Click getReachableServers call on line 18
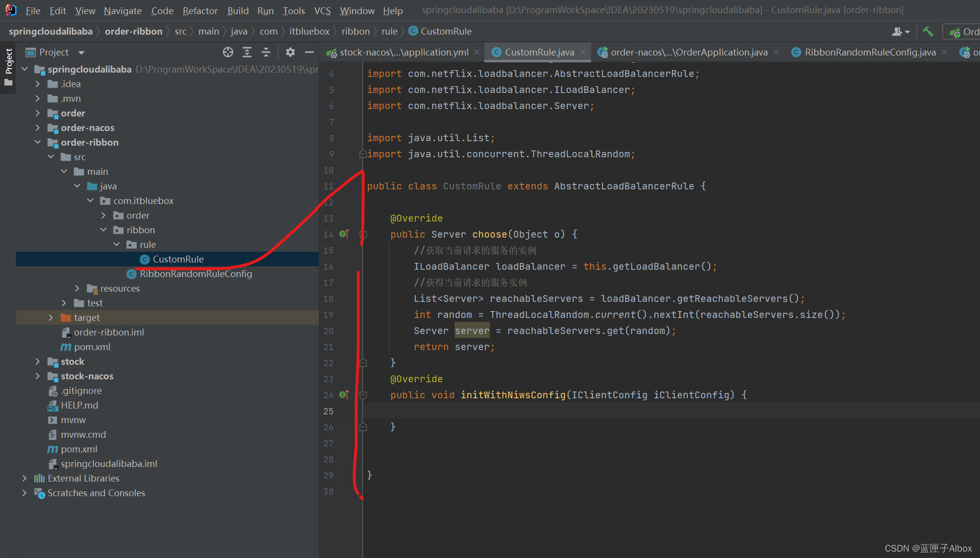 [x=732, y=298]
